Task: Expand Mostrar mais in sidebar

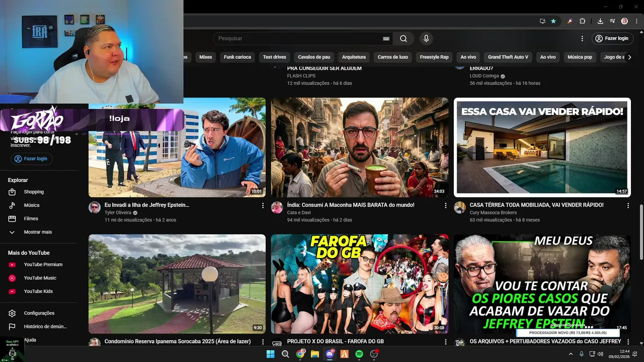Action: (x=38, y=232)
